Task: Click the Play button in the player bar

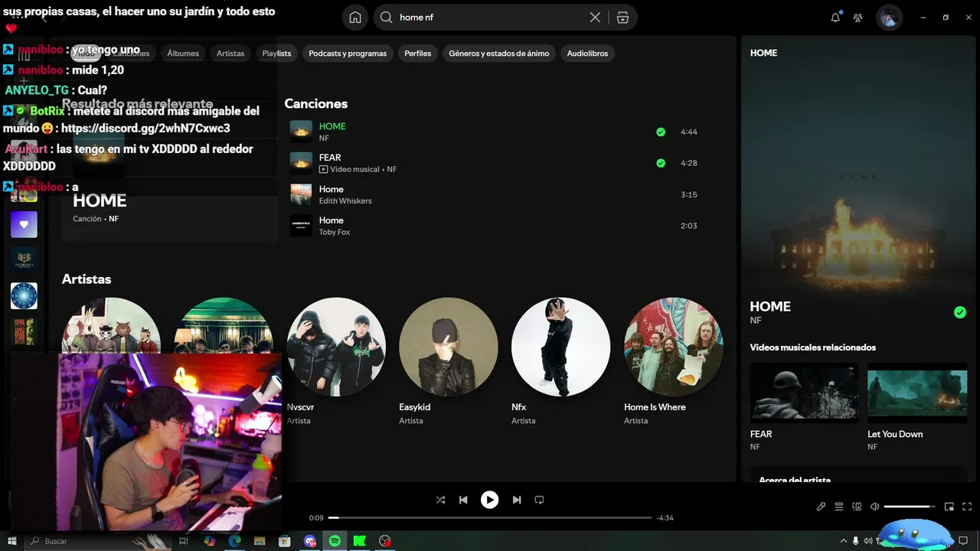Action: point(490,500)
